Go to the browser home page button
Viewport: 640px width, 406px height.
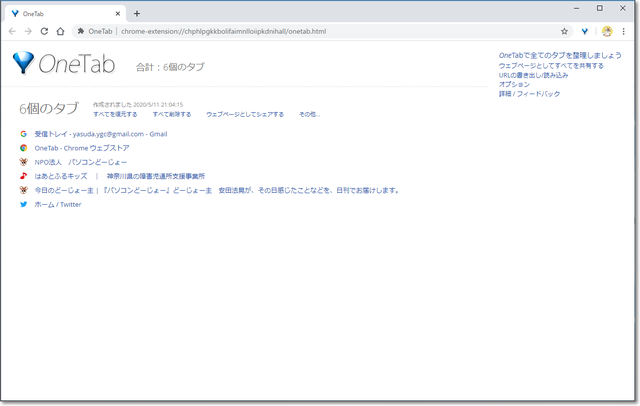61,31
